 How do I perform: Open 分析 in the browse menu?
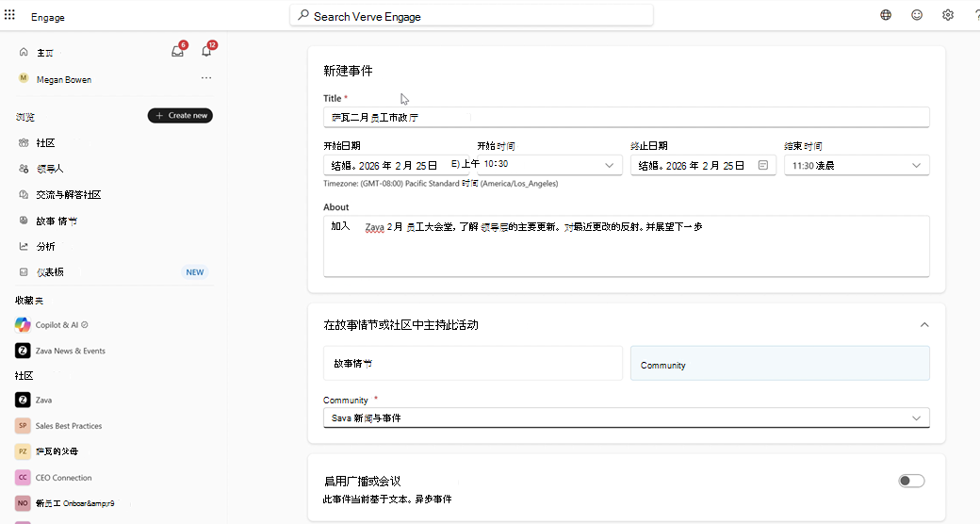point(45,246)
